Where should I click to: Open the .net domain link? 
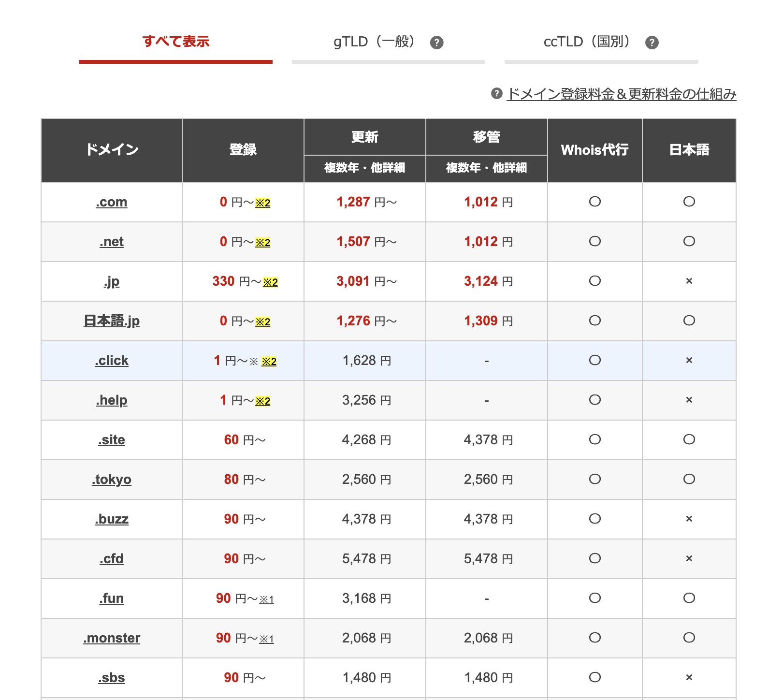[x=112, y=242]
